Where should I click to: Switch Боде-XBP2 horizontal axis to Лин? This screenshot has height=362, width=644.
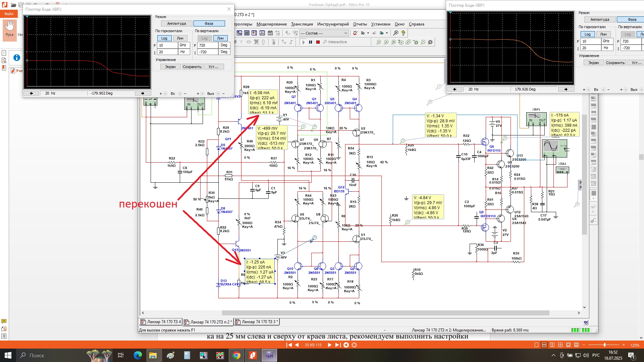tap(180, 38)
